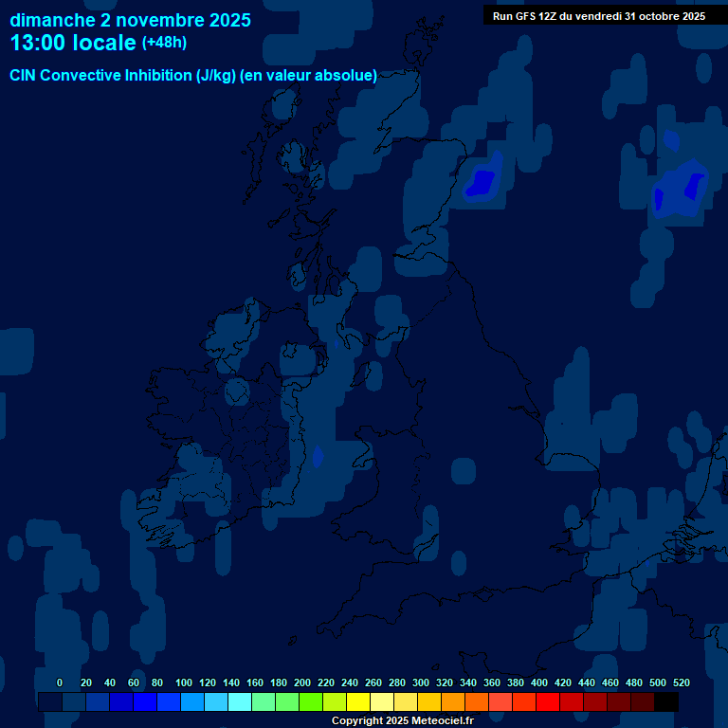The width and height of the screenshot is (728, 728).
Task: Pick the black 500 legend swatch
Action: (666, 702)
